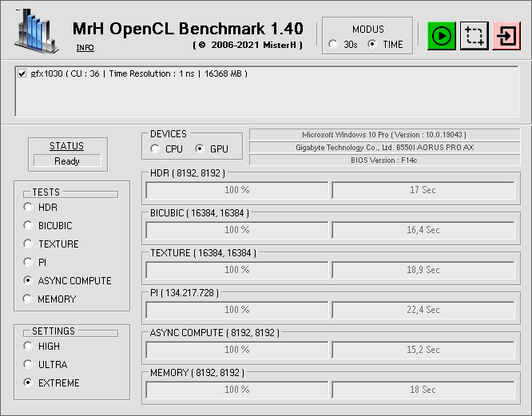Click the 2006-2021 MisterH copyright text
Screen dimensions: 532x416
click(x=248, y=45)
